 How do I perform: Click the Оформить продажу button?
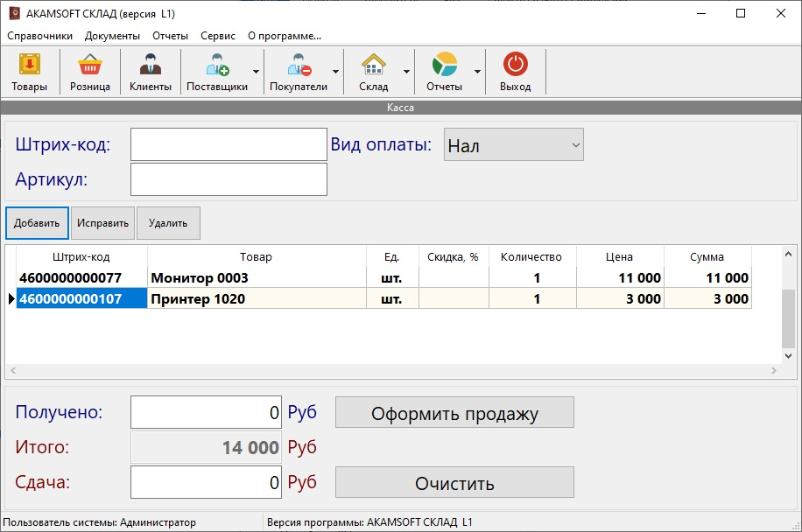[454, 413]
